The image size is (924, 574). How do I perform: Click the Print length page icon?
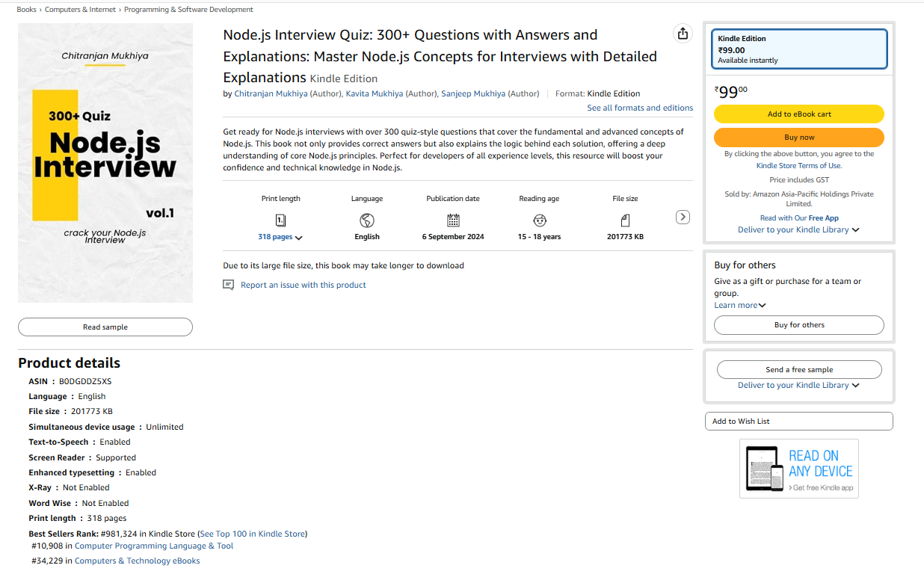click(280, 220)
